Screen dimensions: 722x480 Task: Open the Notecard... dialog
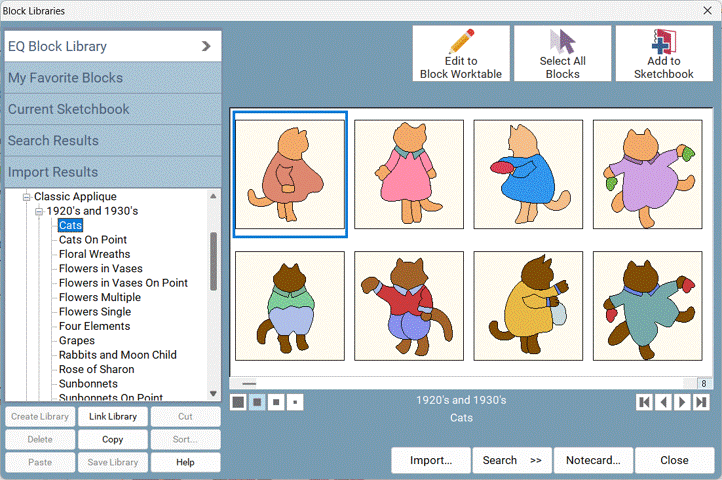pyautogui.click(x=593, y=461)
